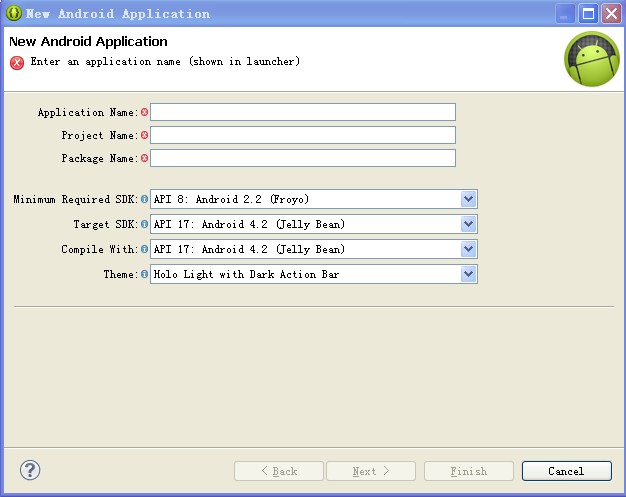Click the info icon beside Target SDK
The image size is (626, 497).
click(144, 224)
